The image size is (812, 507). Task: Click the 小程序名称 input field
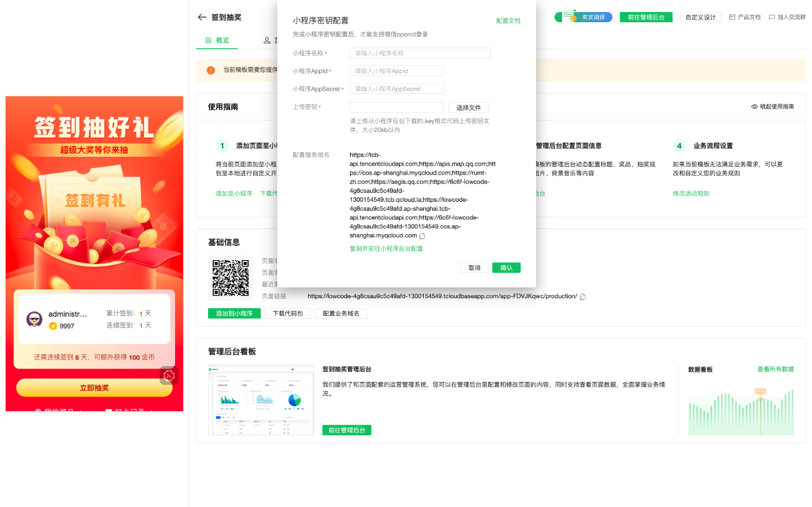[x=420, y=53]
